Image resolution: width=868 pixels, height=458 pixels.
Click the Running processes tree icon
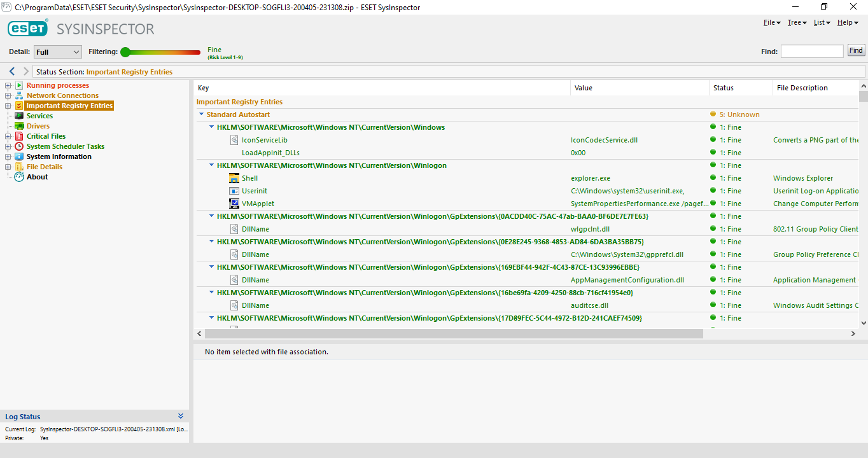click(x=19, y=85)
